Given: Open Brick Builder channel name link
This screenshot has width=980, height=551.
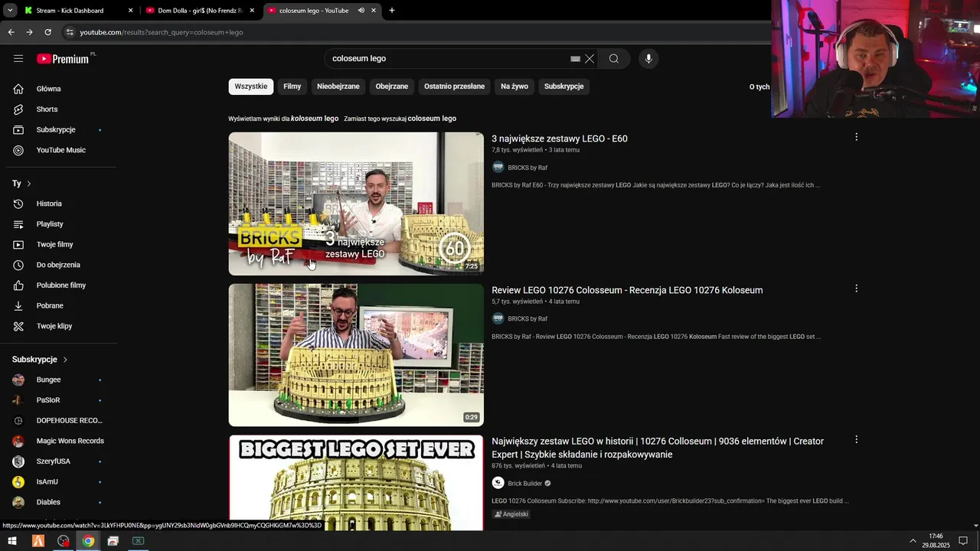Looking at the screenshot, I should coord(525,484).
